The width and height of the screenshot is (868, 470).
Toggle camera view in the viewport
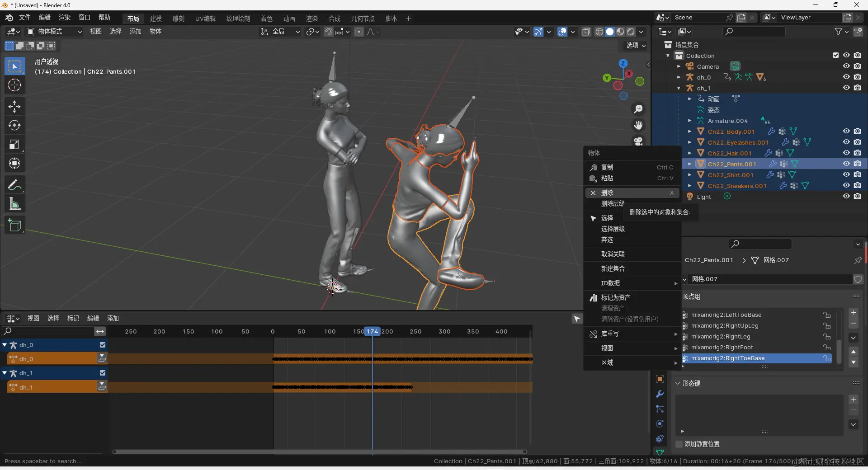click(638, 141)
